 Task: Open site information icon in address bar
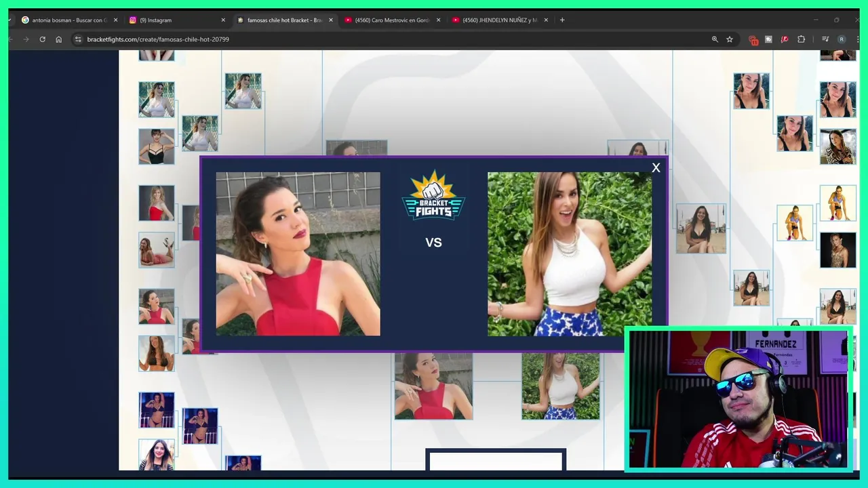click(x=79, y=39)
